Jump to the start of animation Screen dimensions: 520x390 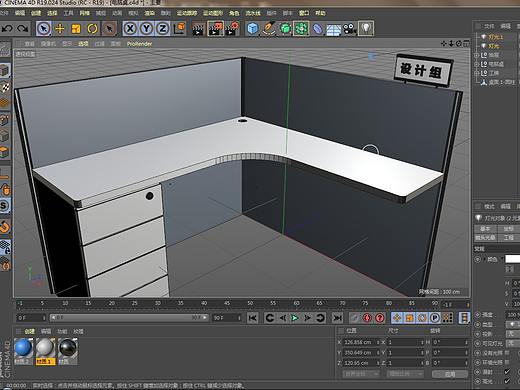(252, 318)
